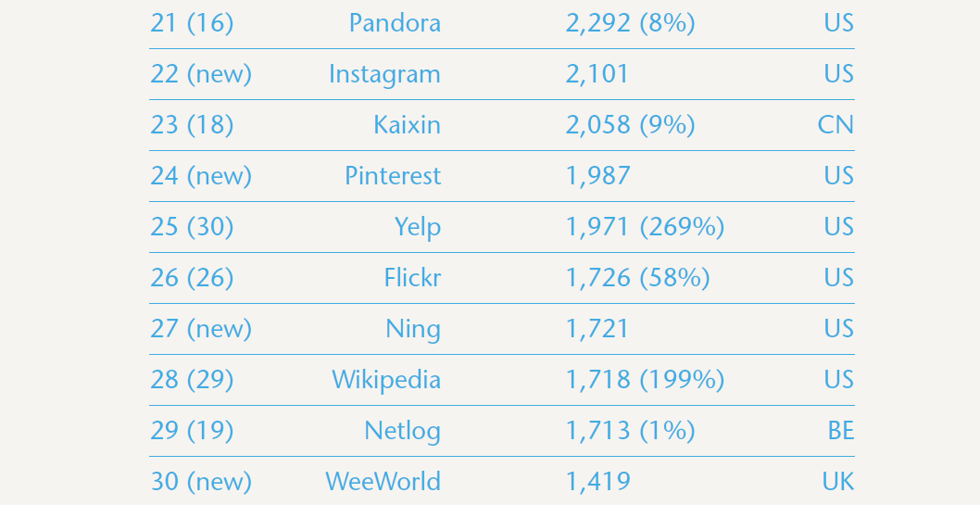The height and width of the screenshot is (505, 980).
Task: Click the Pandora site name
Action: coord(395,23)
